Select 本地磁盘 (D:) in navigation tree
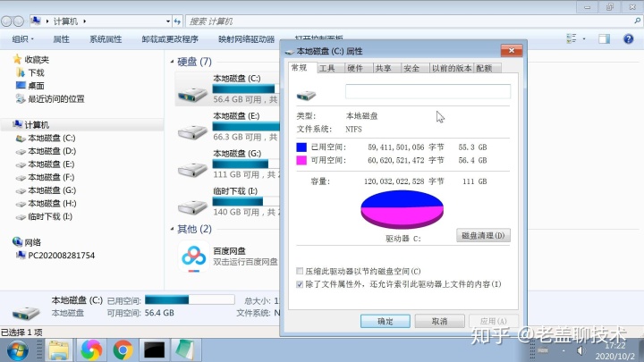This screenshot has height=362, width=644. [52, 151]
